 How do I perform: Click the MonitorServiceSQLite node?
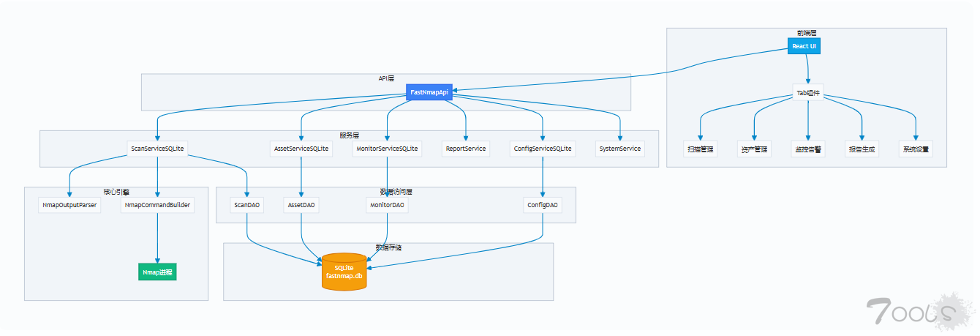coord(387,149)
